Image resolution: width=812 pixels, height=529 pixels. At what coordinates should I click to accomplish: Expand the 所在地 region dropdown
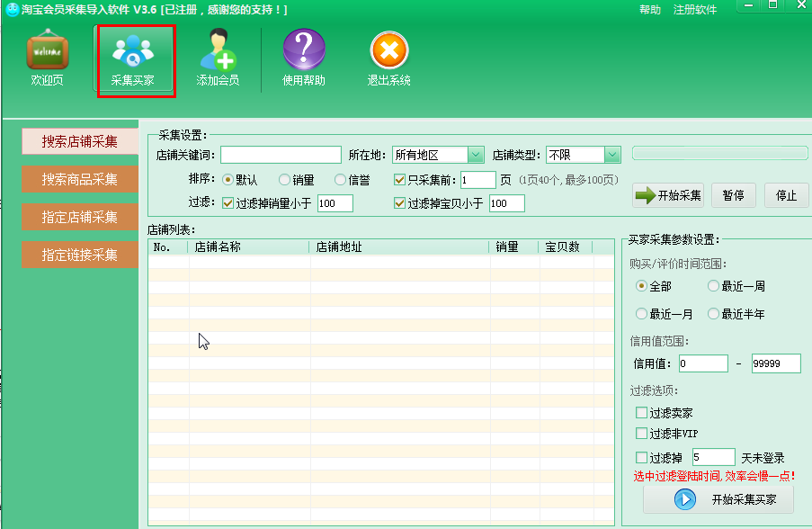[476, 155]
